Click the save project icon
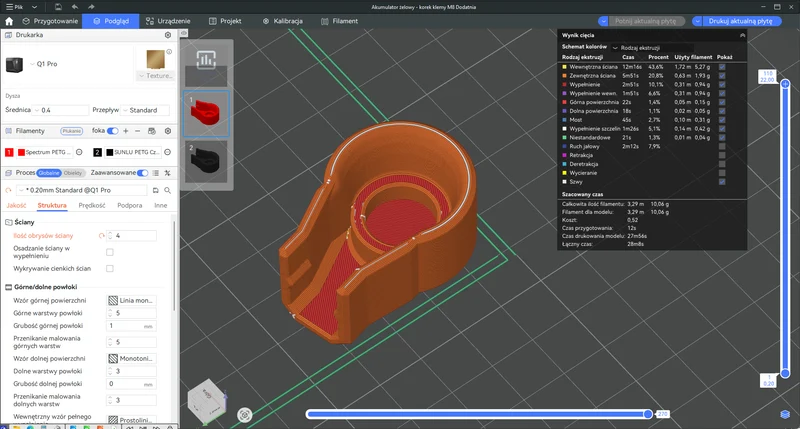800x429 pixels. 58,7
